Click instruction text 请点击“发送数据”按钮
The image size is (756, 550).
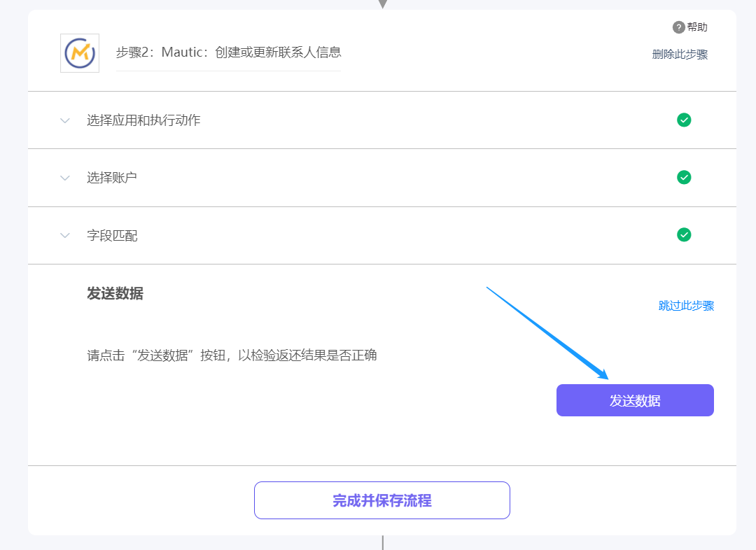tap(157, 355)
